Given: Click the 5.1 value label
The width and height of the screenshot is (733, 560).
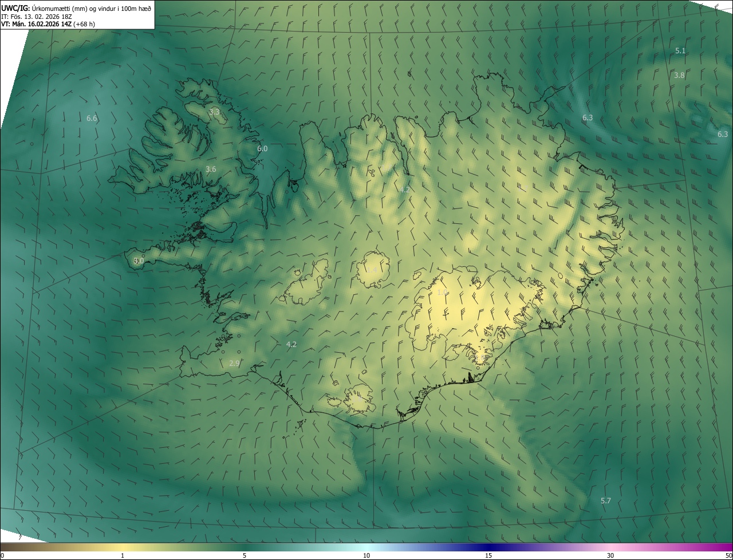Looking at the screenshot, I should 680,51.
